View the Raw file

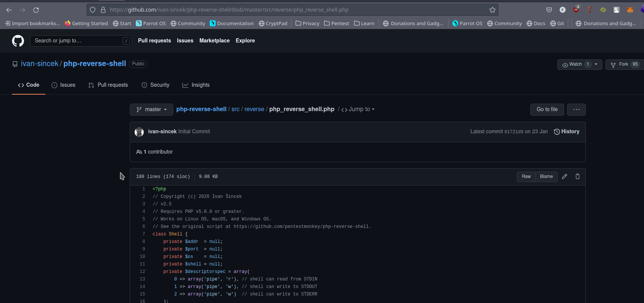(526, 176)
